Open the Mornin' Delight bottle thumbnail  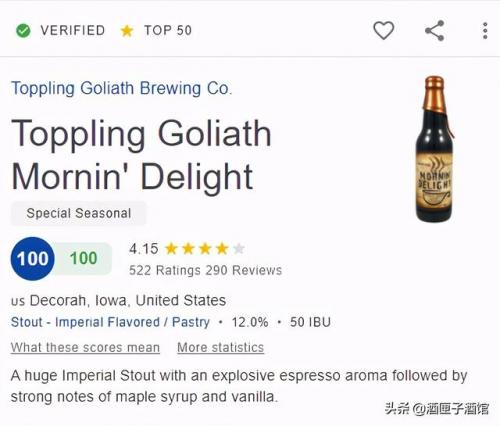435,149
